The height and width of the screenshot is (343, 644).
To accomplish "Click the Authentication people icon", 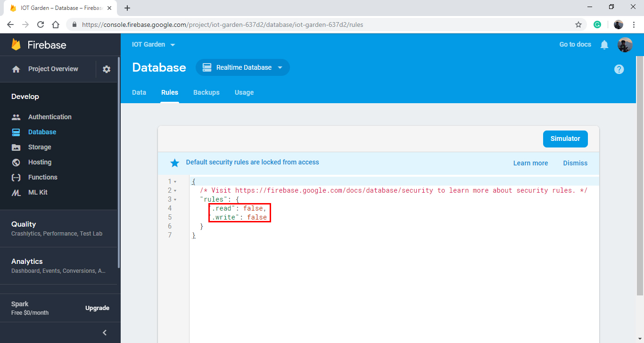I will 16,117.
